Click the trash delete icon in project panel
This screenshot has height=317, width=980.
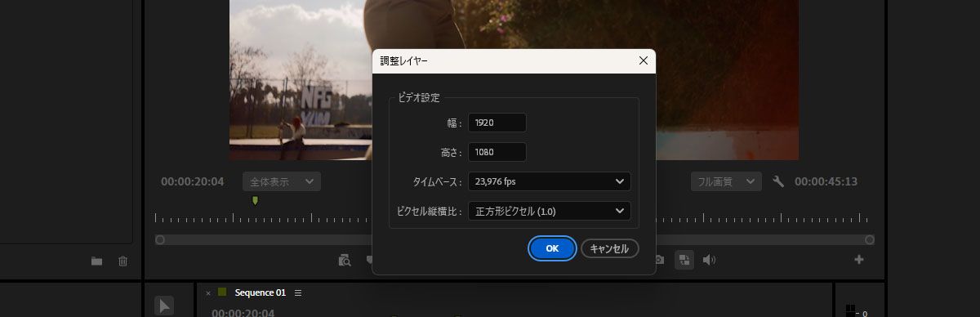123,261
